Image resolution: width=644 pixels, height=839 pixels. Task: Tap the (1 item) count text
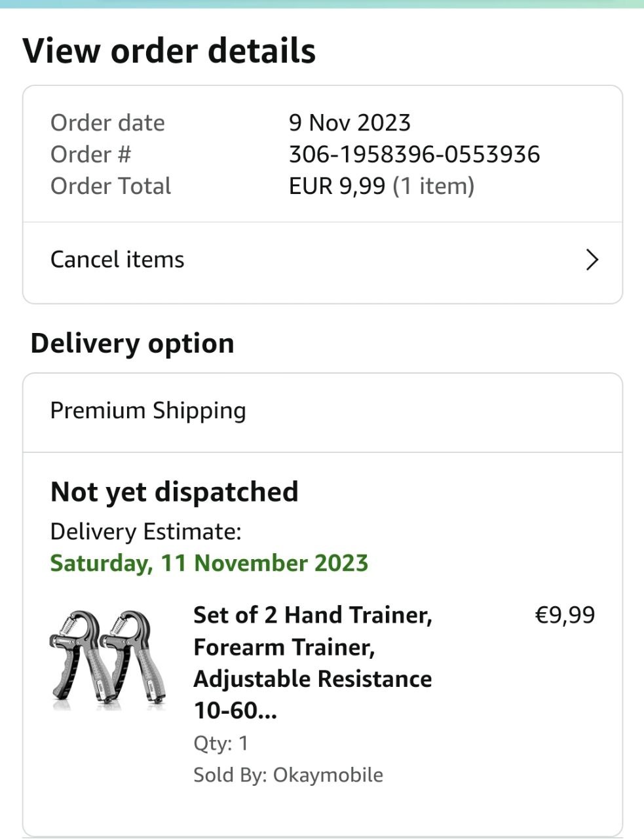[x=433, y=186]
